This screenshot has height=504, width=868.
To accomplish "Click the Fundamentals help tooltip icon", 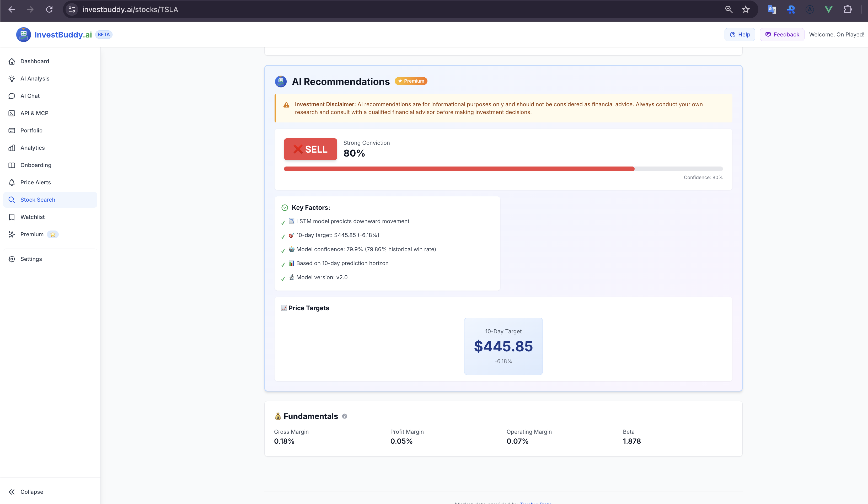I will tap(345, 416).
